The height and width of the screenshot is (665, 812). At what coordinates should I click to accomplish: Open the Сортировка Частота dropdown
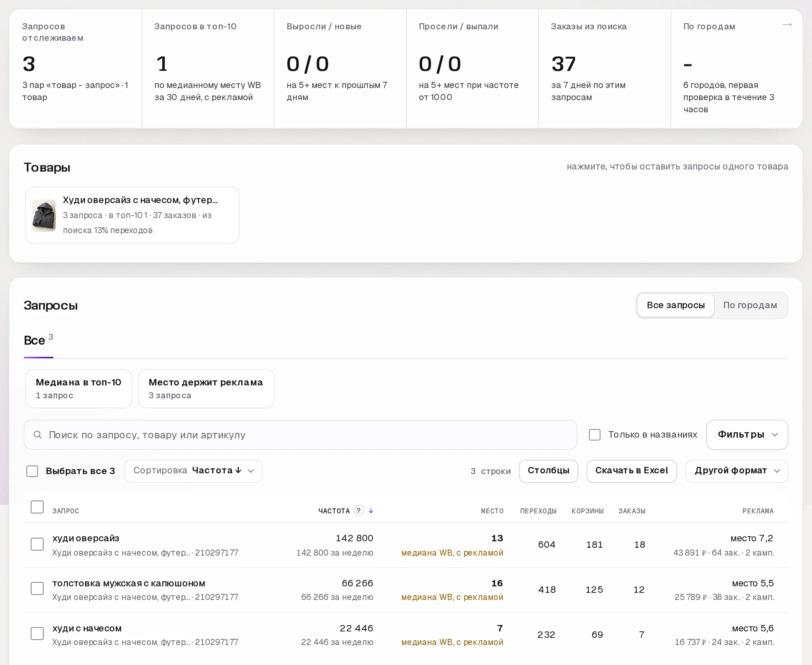coord(193,471)
